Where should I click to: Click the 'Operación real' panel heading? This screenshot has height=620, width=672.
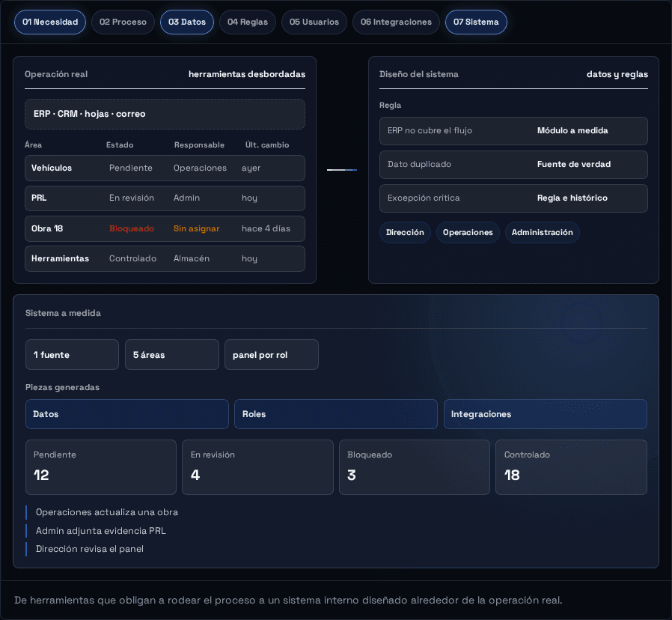pos(56,74)
